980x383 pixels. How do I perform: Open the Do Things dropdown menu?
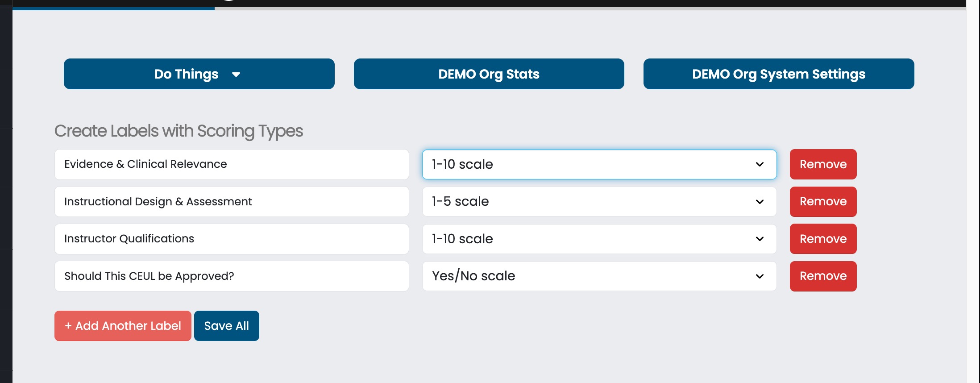(x=199, y=74)
